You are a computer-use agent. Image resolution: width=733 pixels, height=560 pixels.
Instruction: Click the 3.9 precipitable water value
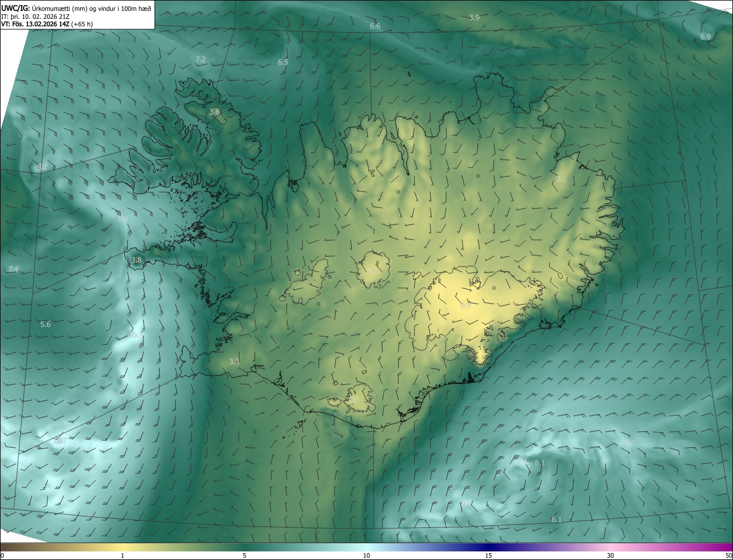point(474,18)
